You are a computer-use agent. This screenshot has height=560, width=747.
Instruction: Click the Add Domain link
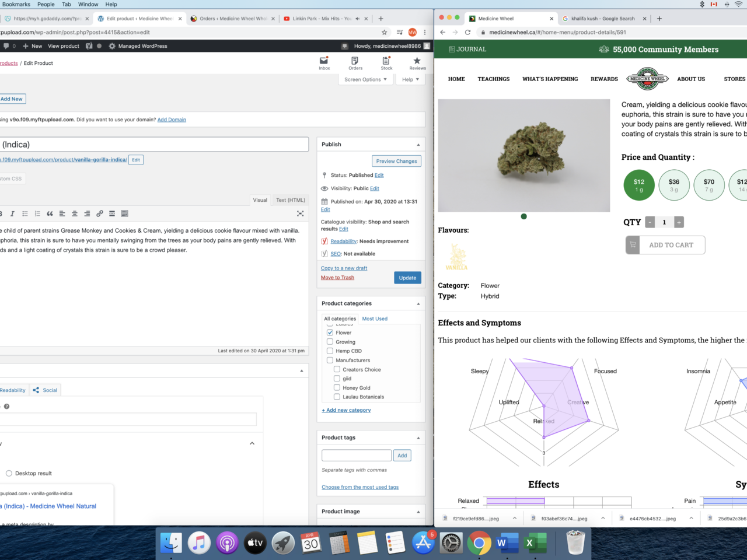[172, 120]
